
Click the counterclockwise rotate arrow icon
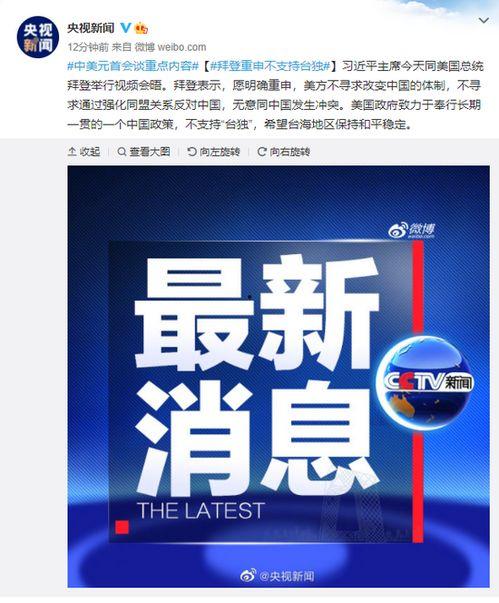(x=192, y=152)
